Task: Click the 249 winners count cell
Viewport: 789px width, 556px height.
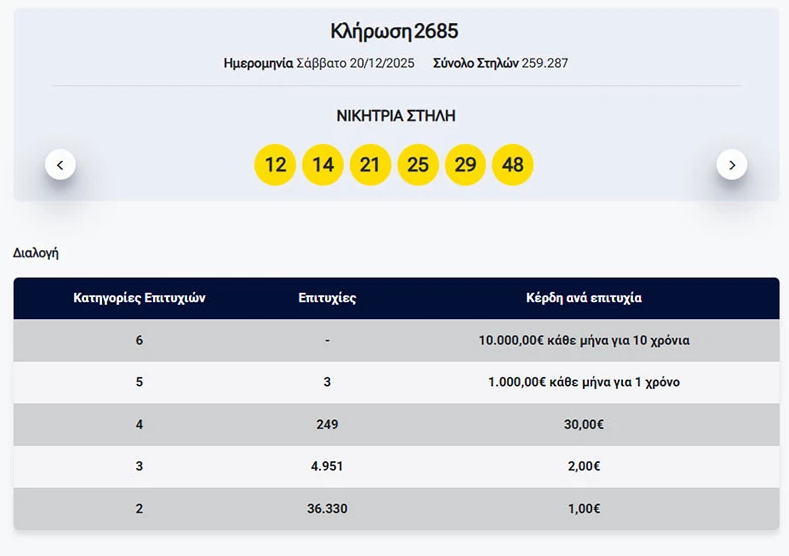Action: point(327,424)
